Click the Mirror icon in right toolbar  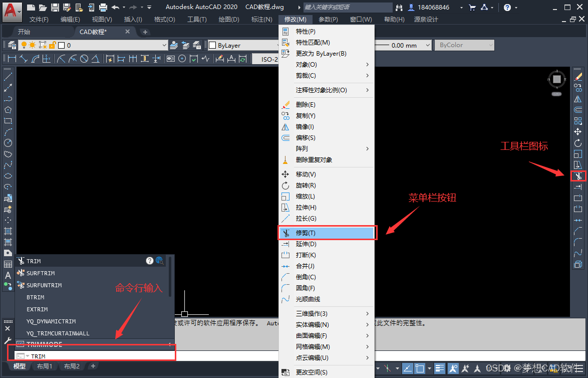[578, 99]
